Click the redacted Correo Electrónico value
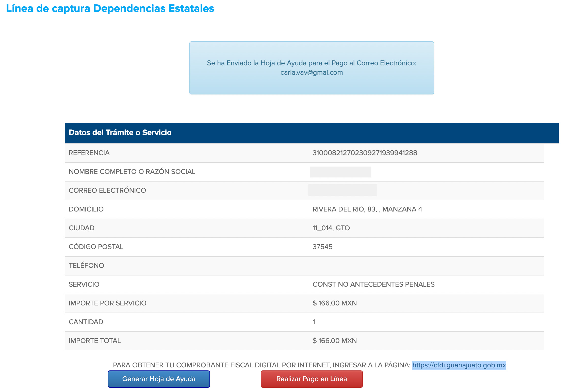588x391 pixels. [342, 190]
